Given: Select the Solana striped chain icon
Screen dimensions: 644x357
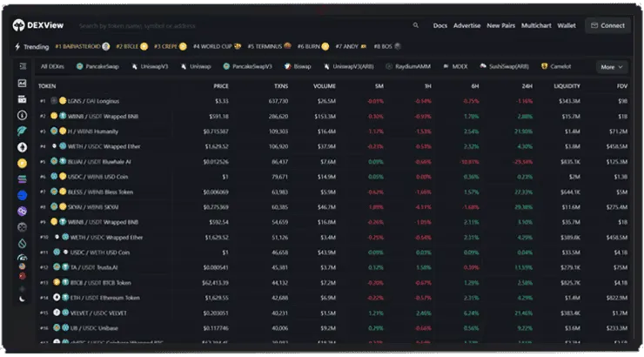Looking at the screenshot, I should coord(22,179).
